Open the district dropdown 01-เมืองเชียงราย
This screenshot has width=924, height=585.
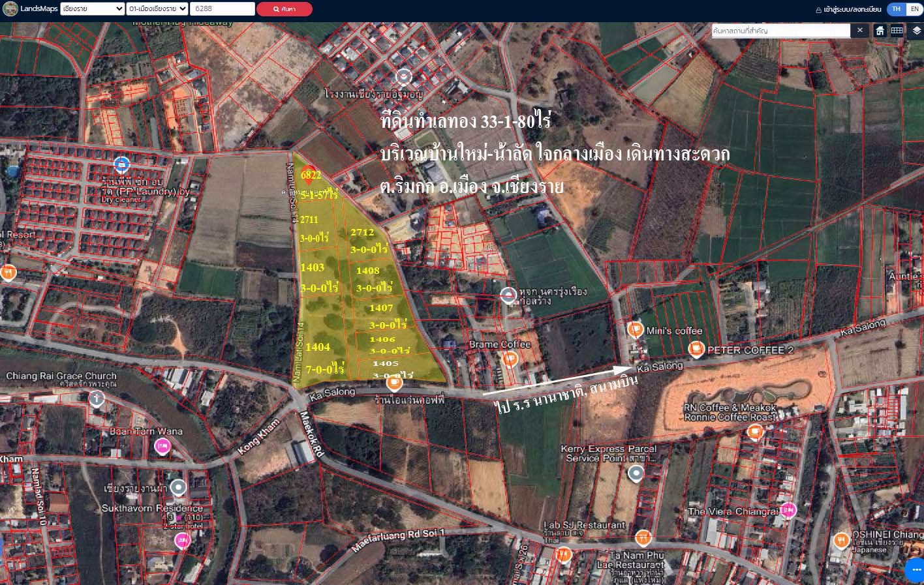tap(157, 9)
